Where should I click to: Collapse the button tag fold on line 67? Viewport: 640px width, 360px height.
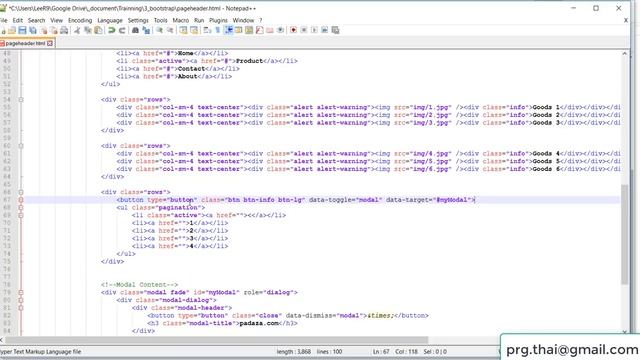[x=21, y=200]
